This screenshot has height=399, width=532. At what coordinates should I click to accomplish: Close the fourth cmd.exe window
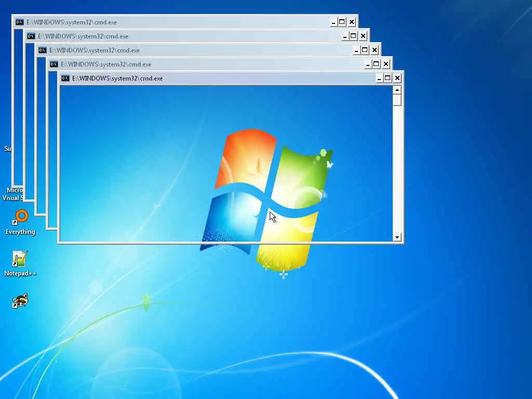386,64
